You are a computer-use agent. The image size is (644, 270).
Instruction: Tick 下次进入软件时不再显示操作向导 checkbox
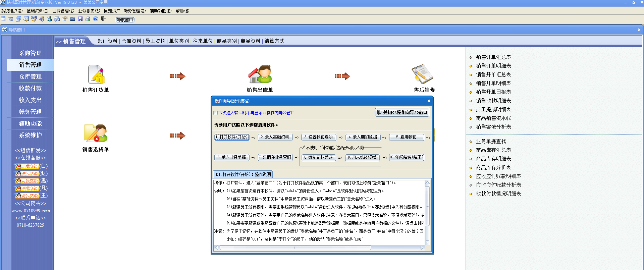click(216, 113)
